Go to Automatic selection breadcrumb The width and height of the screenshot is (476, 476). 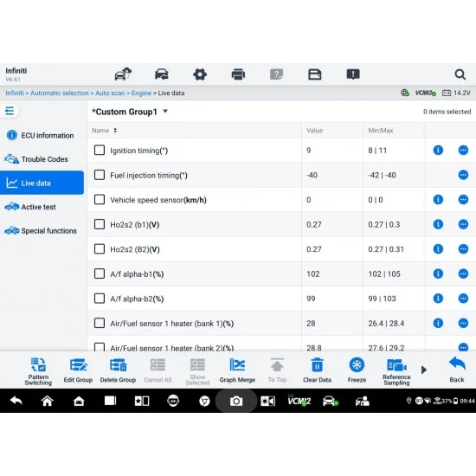[60, 93]
